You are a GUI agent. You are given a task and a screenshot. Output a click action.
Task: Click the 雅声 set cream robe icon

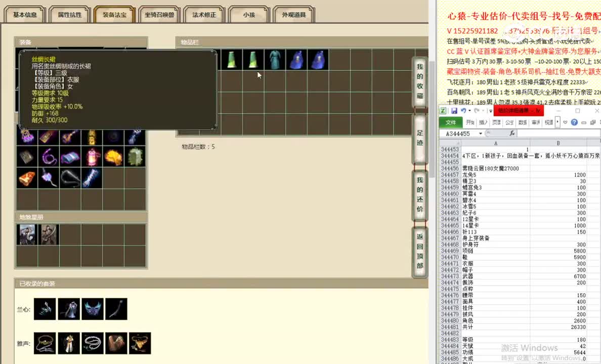click(x=69, y=343)
